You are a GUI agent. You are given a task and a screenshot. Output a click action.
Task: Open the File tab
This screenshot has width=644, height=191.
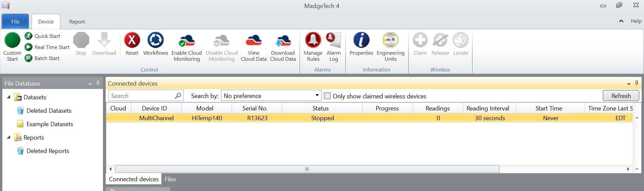pyautogui.click(x=15, y=21)
